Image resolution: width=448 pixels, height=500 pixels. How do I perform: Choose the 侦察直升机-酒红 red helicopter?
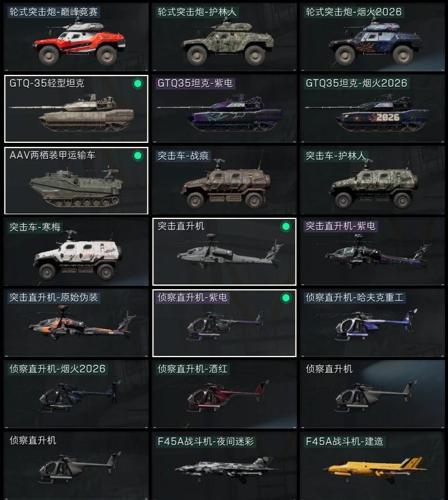pyautogui.click(x=224, y=395)
